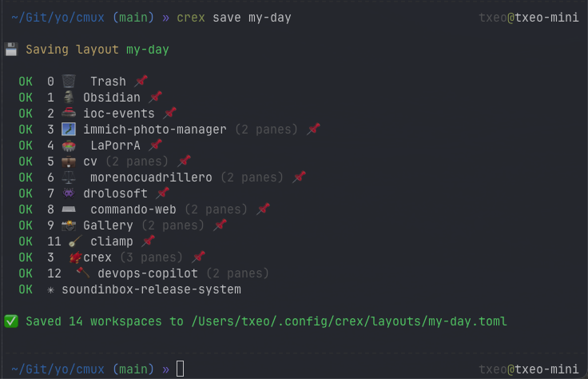Click the 'drolosoft' workspace name

[116, 193]
